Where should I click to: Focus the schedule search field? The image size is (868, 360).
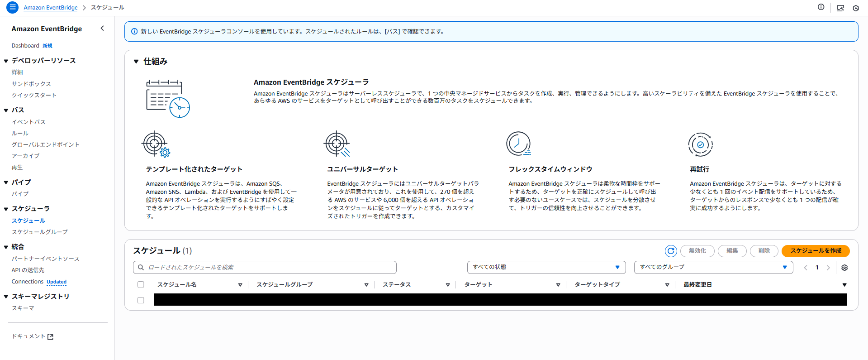265,268
